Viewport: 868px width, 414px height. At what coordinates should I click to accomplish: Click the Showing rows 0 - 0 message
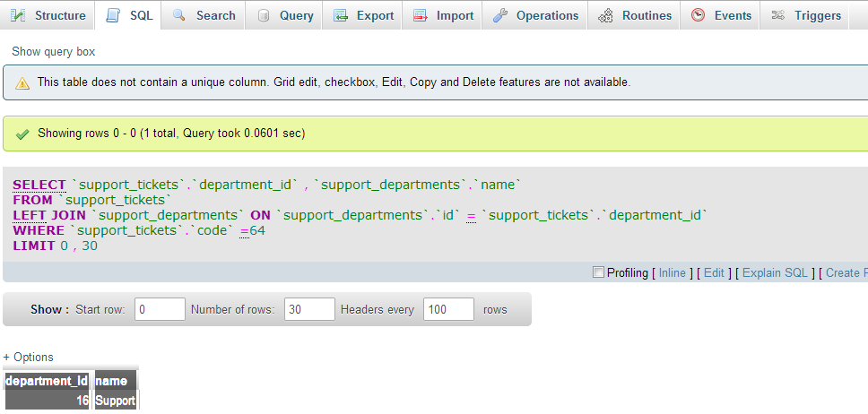171,134
